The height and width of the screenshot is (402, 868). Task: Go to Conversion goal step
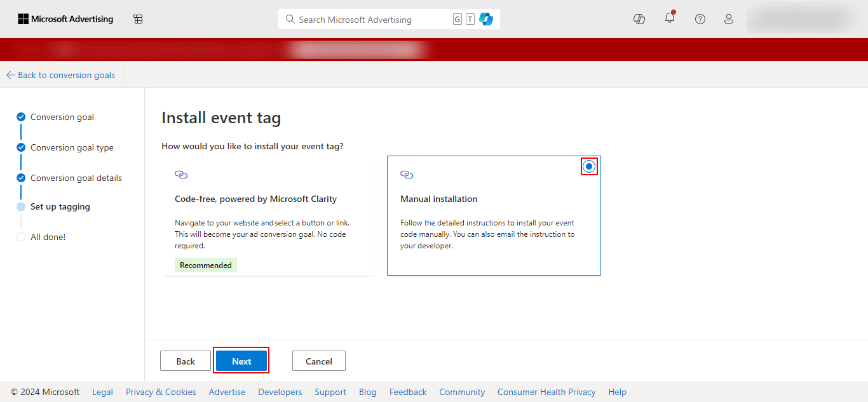62,117
